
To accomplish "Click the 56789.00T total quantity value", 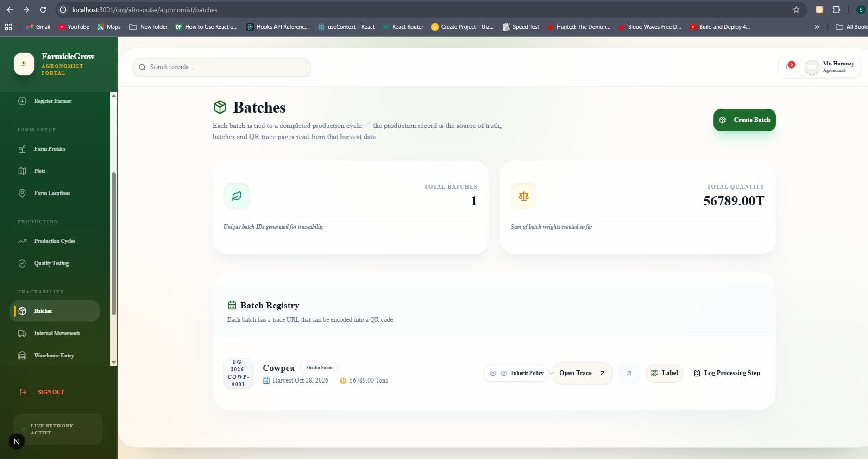I will point(734,201).
